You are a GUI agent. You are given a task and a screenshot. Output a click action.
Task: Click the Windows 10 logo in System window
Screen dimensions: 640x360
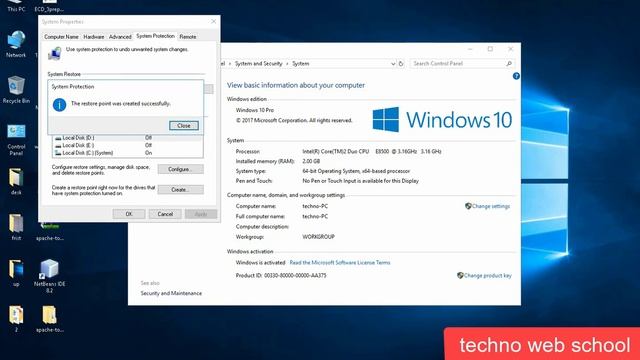pyautogui.click(x=442, y=120)
